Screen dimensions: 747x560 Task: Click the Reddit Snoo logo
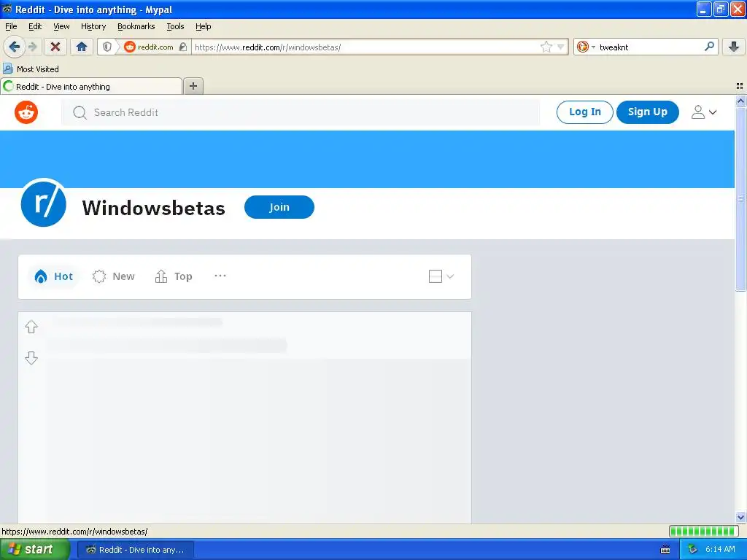tap(26, 112)
